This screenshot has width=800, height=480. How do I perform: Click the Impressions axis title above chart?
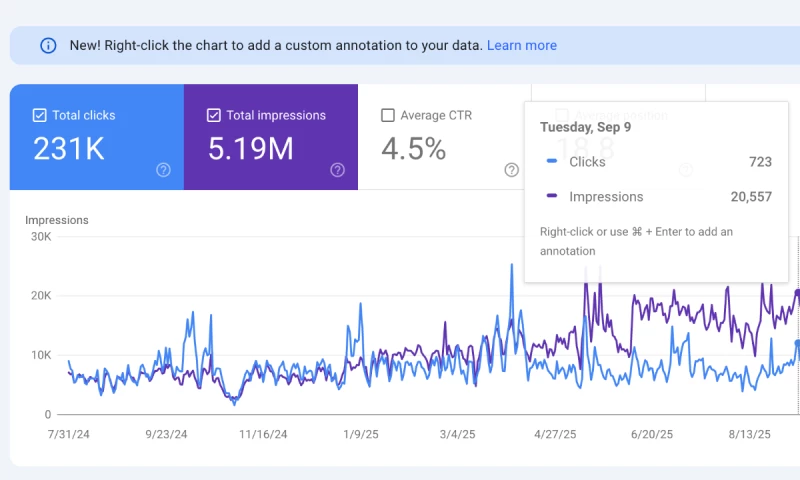[57, 220]
